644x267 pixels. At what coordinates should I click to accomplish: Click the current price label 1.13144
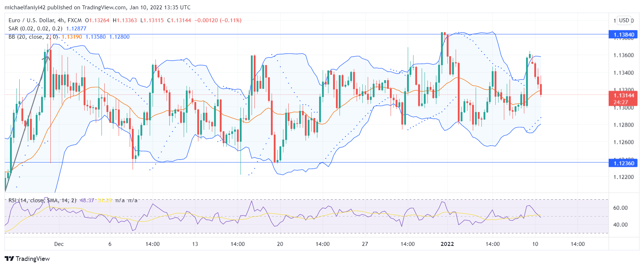[624, 96]
